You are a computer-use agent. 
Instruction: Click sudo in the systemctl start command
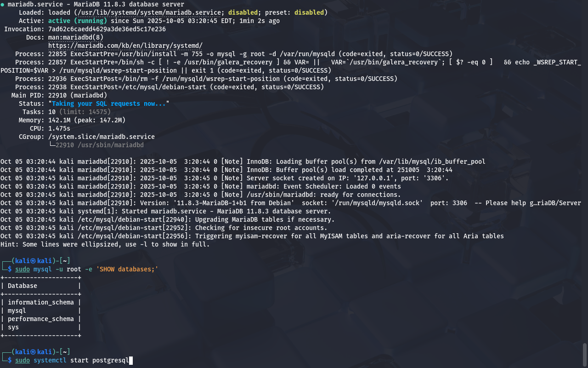click(x=22, y=360)
